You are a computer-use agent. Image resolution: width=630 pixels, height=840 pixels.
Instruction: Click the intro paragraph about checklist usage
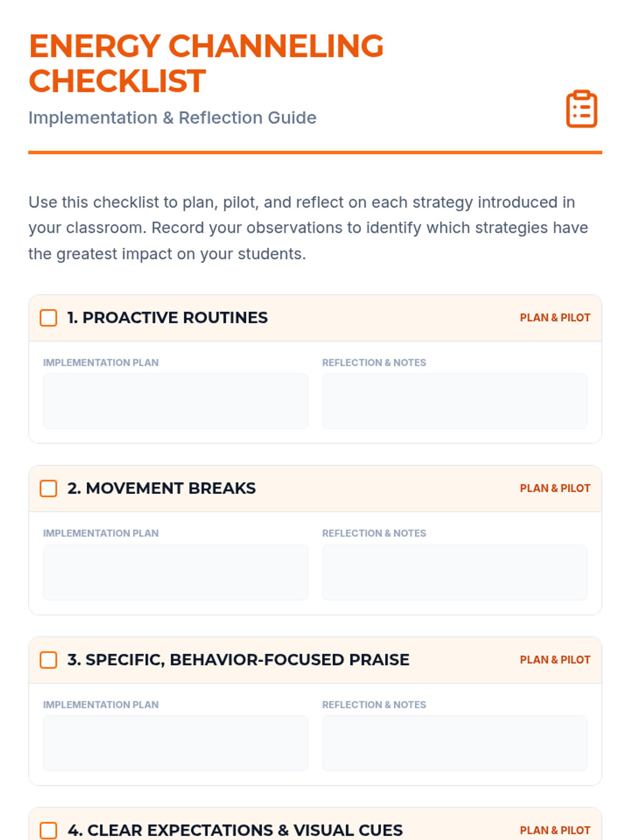(x=308, y=228)
